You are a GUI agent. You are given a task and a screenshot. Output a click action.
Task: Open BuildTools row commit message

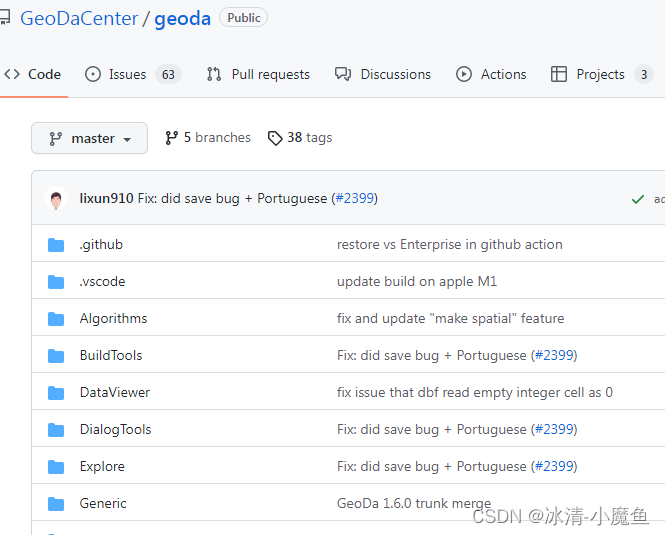click(432, 355)
